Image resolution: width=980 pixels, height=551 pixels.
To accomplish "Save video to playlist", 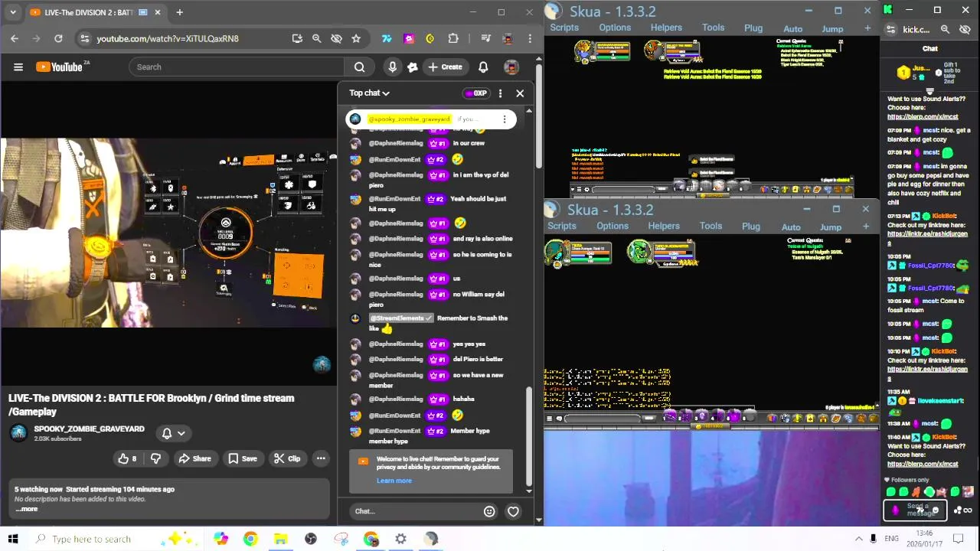I will 242,458.
